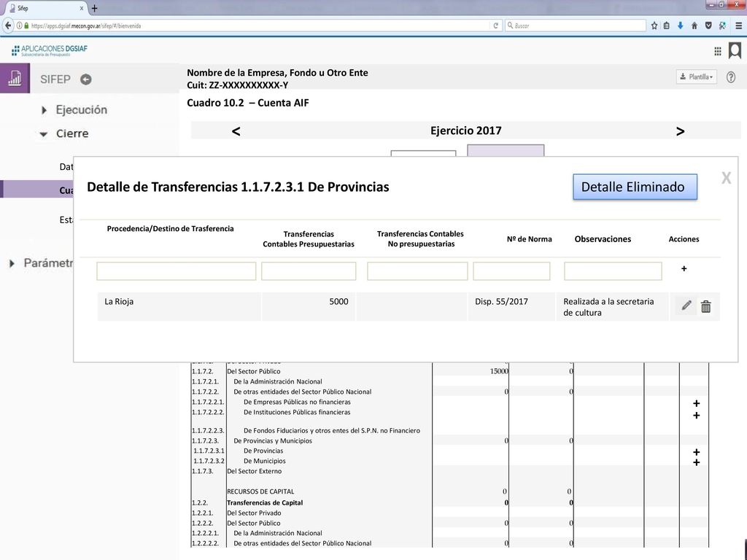This screenshot has height=560, width=747.
Task: Click the Nº de Norma input field
Action: [511, 271]
